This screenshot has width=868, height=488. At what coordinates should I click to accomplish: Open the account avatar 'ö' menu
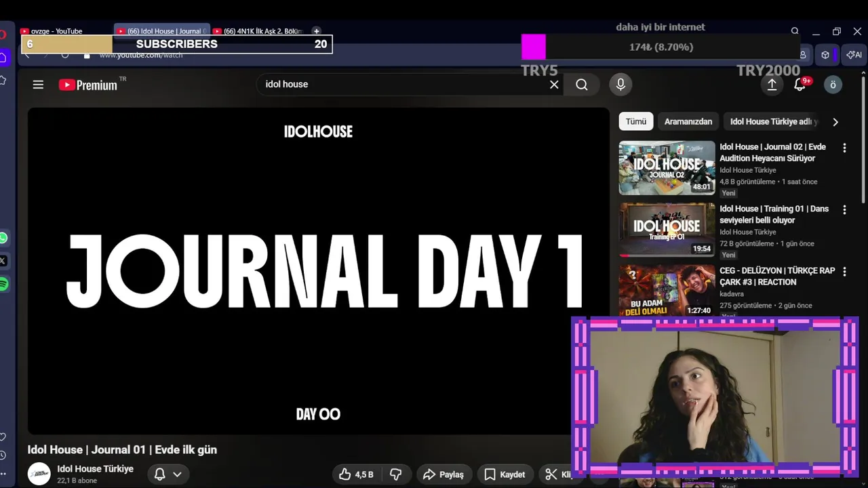click(833, 84)
